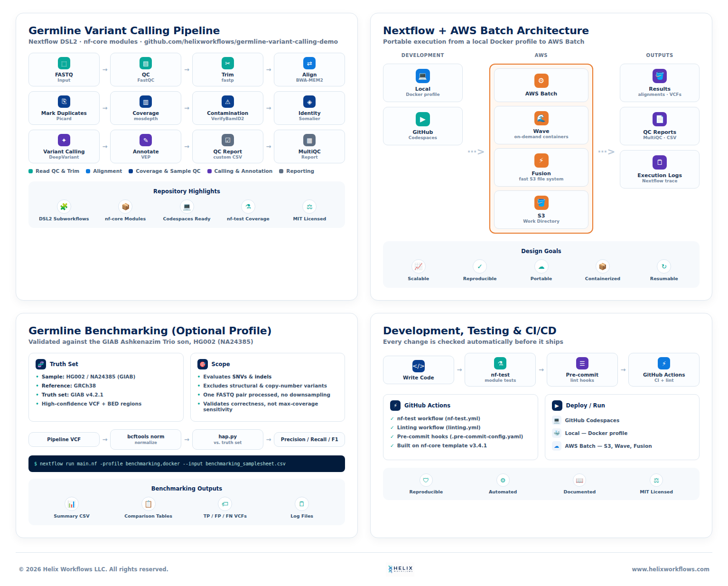
Task: Click the Scalable design goal icon
Action: pyautogui.click(x=419, y=266)
